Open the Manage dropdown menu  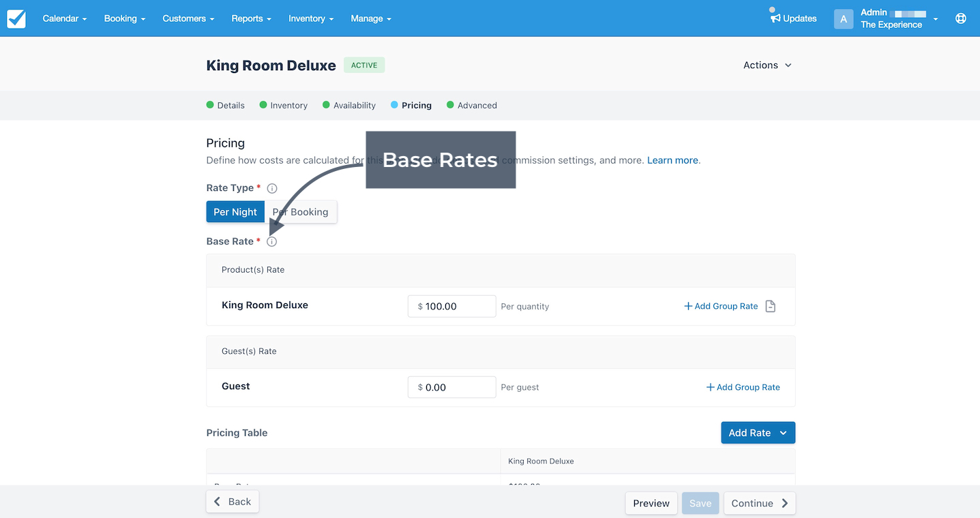pyautogui.click(x=371, y=18)
